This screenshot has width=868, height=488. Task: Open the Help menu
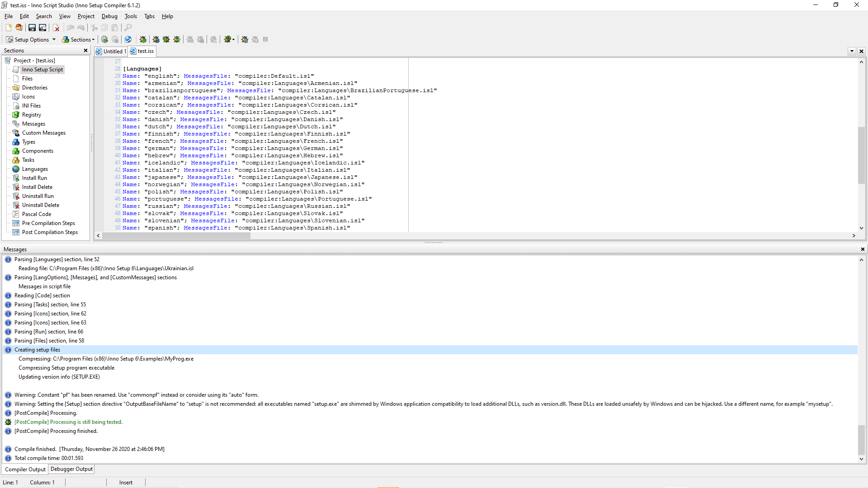coord(167,16)
